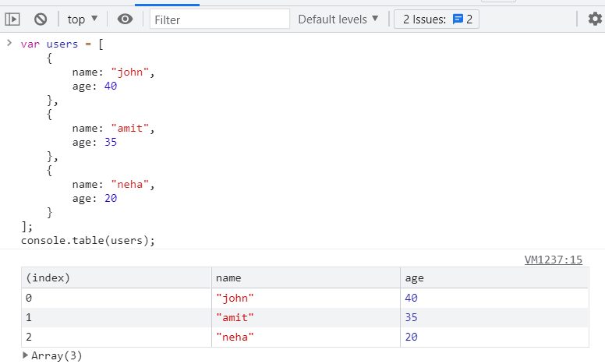This screenshot has width=605, height=364.
Task: Sort the table by the name column
Action: pos(306,277)
